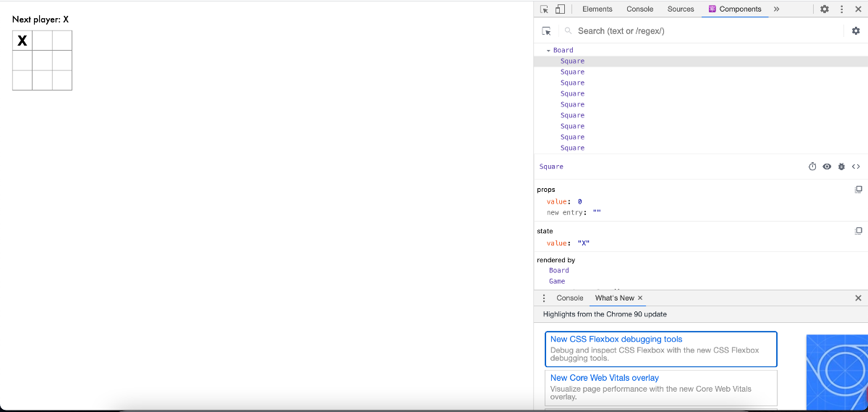Click the suspend stopwatch icon for Square
This screenshot has height=412, width=868.
tap(812, 167)
